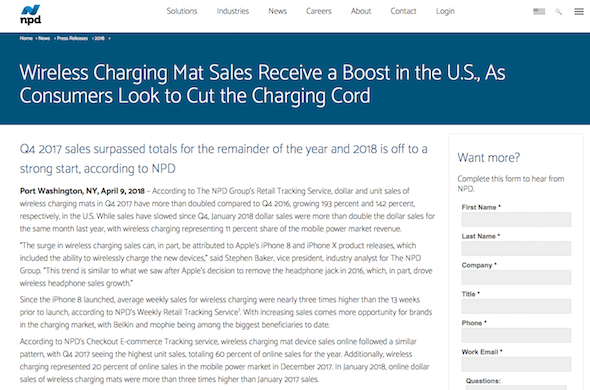Open the About page

coord(361,11)
